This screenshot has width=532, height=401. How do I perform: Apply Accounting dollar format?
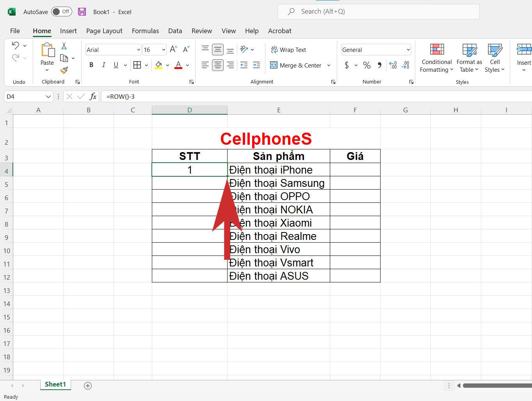click(x=347, y=65)
